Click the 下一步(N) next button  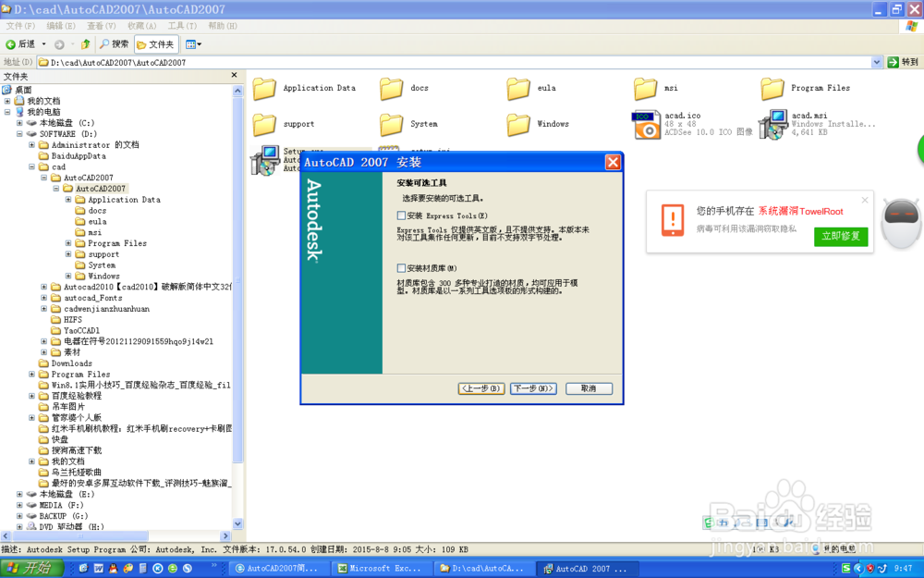[x=533, y=388]
